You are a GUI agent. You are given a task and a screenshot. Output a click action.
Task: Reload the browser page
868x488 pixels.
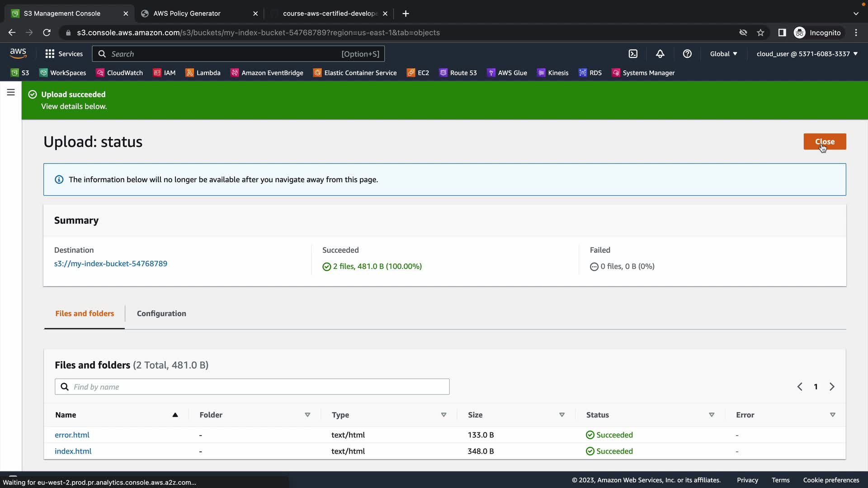pos(47,33)
